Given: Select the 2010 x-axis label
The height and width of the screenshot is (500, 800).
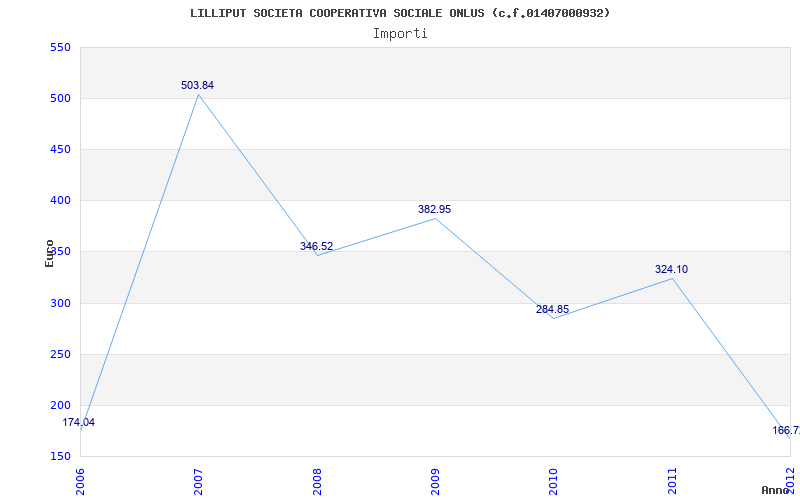Looking at the screenshot, I should [554, 481].
